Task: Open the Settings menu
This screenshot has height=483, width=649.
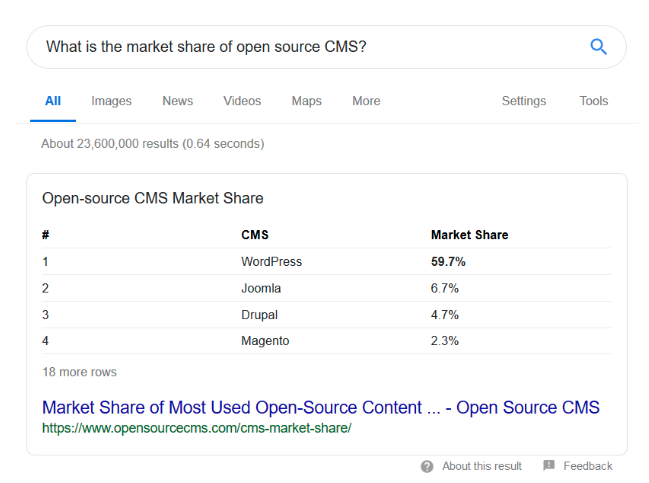Action: (524, 101)
